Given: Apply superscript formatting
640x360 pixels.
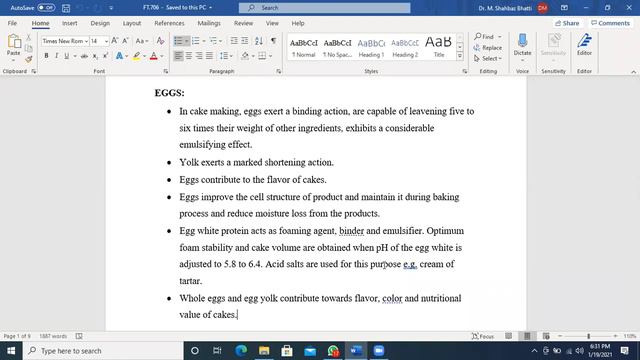Looking at the screenshot, I should (105, 56).
